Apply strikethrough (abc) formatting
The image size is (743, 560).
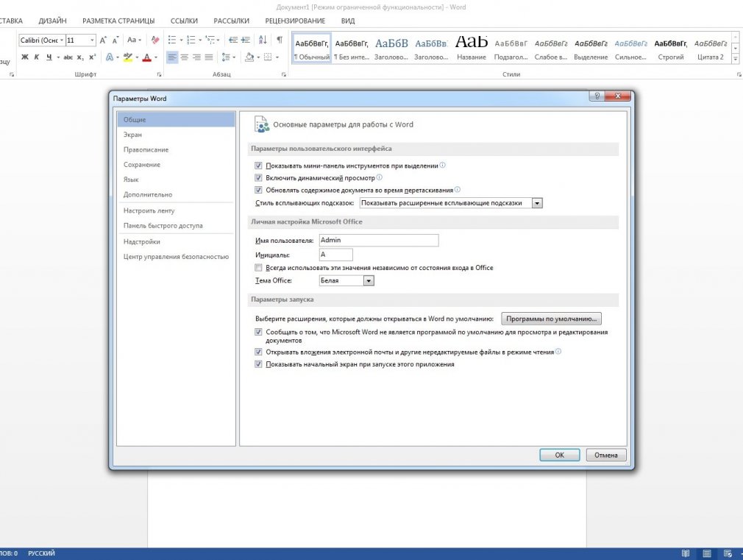pyautogui.click(x=68, y=57)
